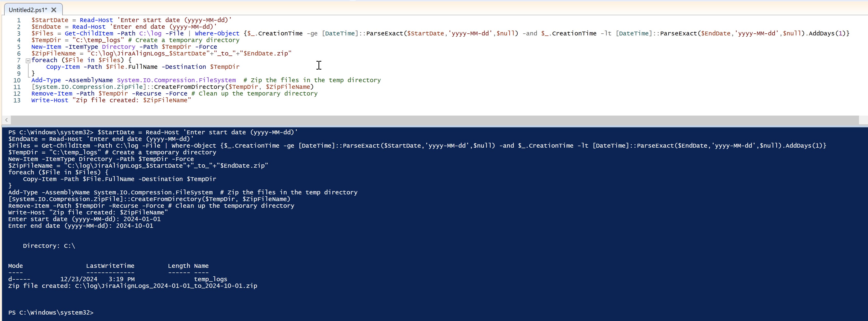Click the Copy-Item command inside foreach loop
The height and width of the screenshot is (321, 868).
(63, 67)
